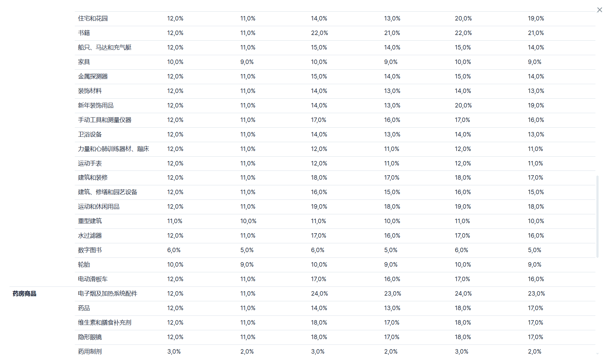This screenshot has width=609, height=364.
Task: Select the 药房商品 category heading
Action: [x=24, y=294]
